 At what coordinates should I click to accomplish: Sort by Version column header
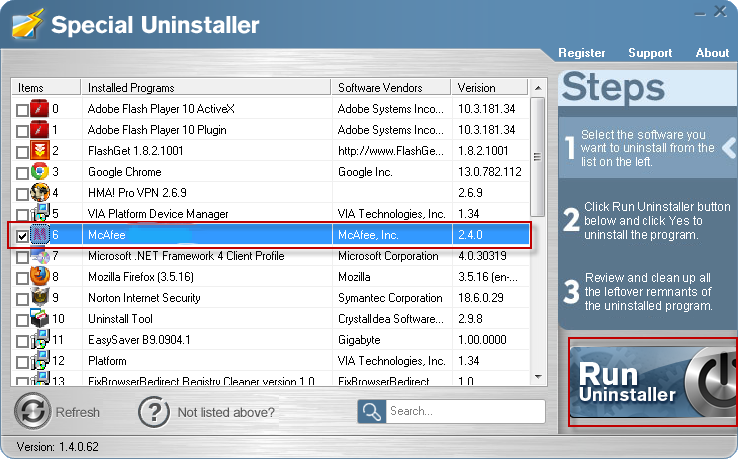[490, 88]
